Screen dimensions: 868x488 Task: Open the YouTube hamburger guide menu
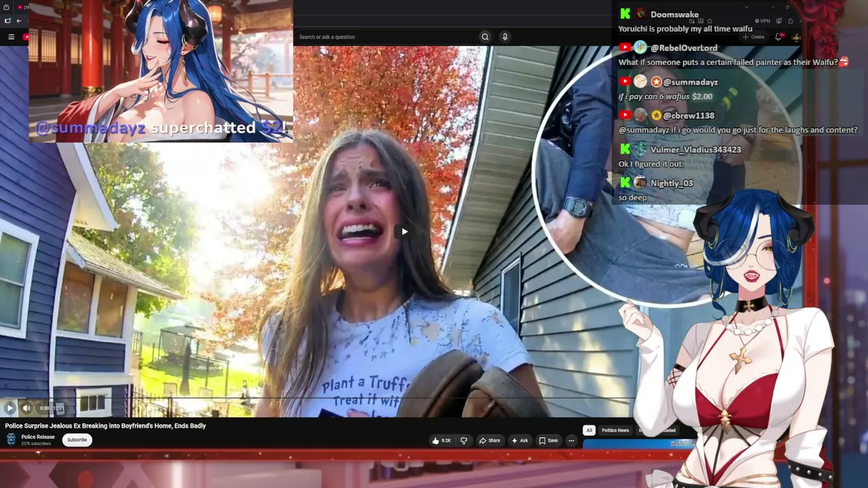(11, 37)
